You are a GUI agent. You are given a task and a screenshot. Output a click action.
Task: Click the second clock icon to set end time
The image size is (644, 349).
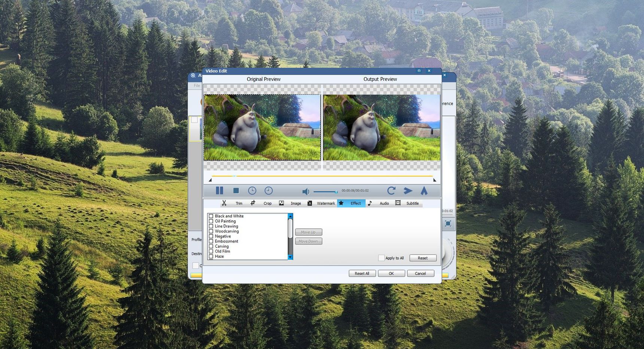point(268,191)
